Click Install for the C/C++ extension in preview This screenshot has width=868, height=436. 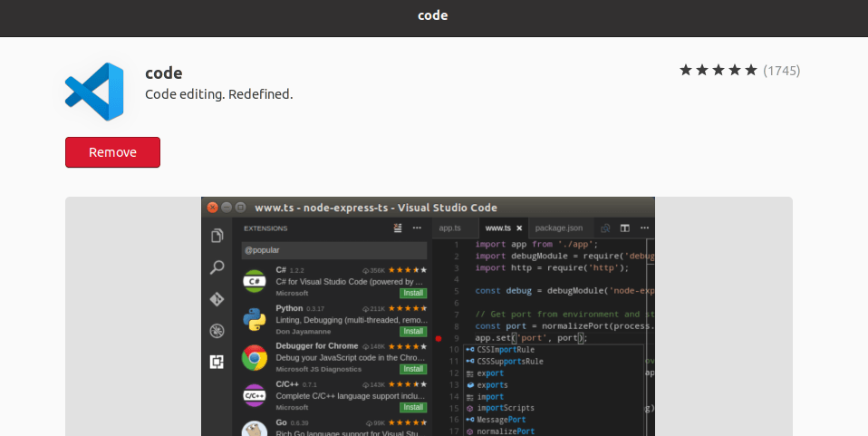point(413,407)
